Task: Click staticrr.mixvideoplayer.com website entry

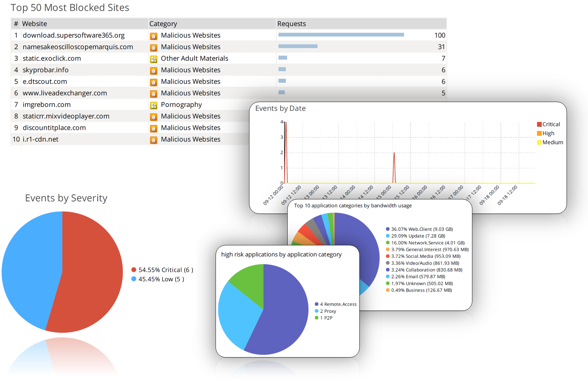Action: pos(66,116)
